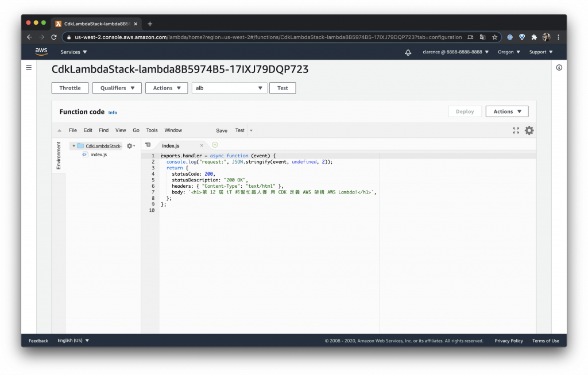This screenshot has width=588, height=375.
Task: Open the editor preferences gear
Action: (529, 130)
